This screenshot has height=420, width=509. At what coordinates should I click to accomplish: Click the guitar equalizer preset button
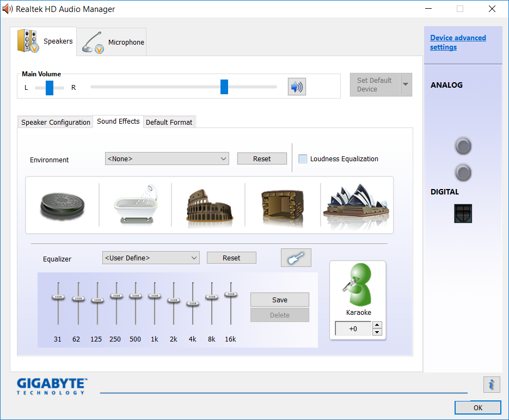point(296,258)
